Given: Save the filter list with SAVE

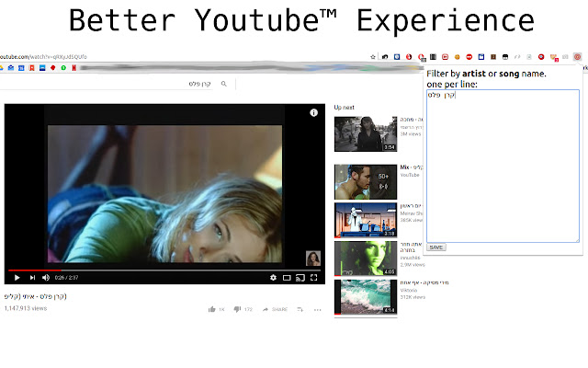Looking at the screenshot, I should [436, 247].
